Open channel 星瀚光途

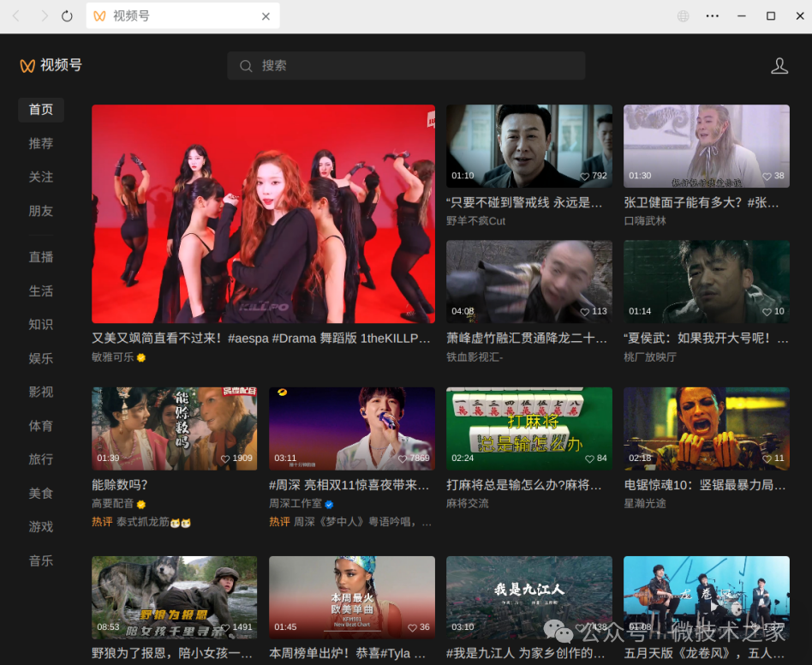645,503
